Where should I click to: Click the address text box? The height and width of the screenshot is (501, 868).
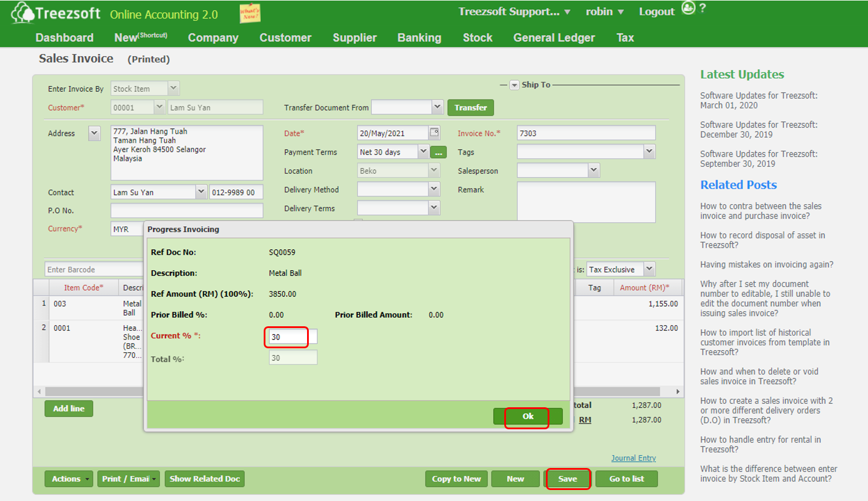(x=187, y=153)
